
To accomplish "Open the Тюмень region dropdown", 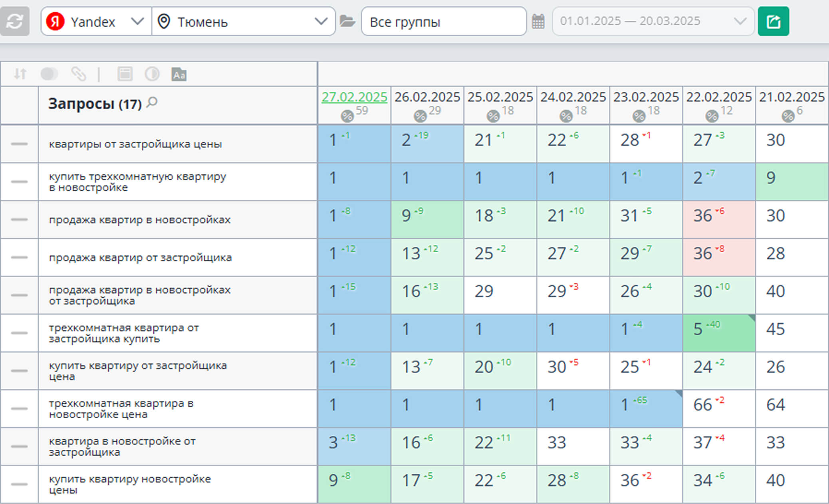I will click(x=244, y=21).
